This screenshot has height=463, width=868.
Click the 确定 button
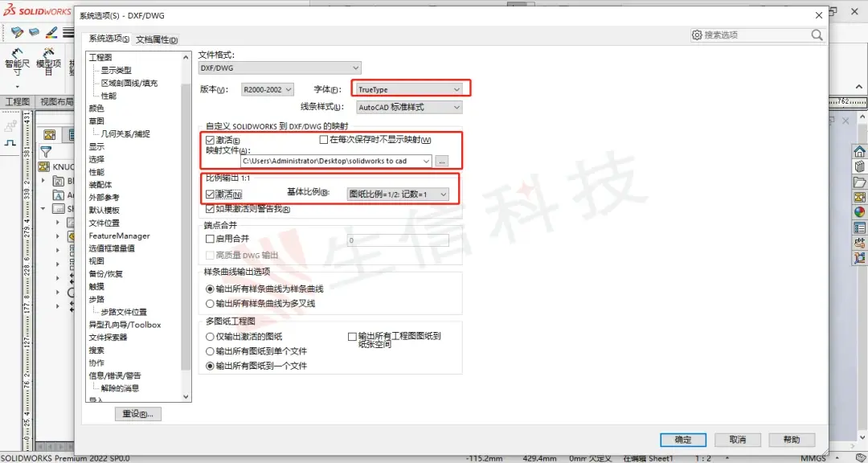(x=683, y=440)
